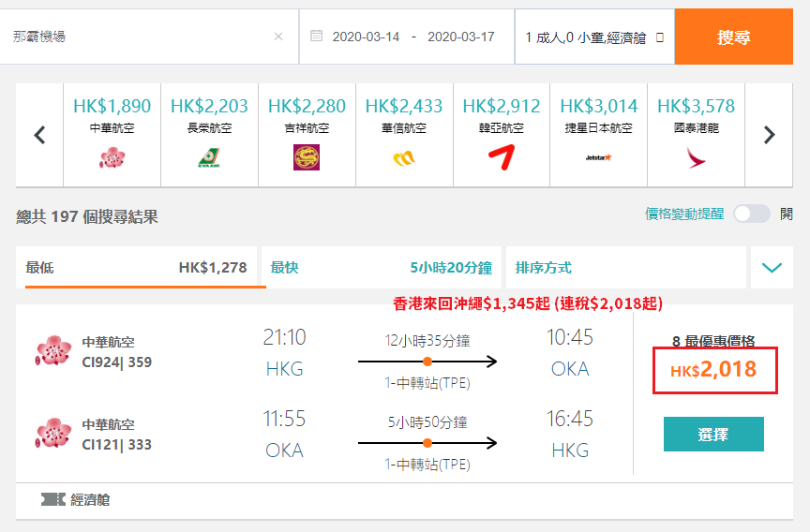This screenshot has width=810, height=532.
Task: Select the Asiana Airlines logo
Action: point(501,157)
